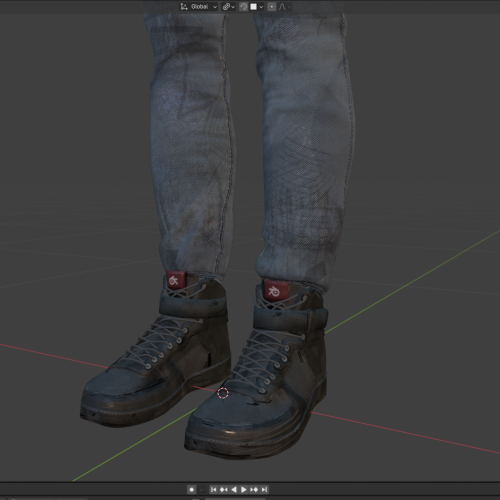Go to the previous keyframe
Image resolution: width=500 pixels, height=500 pixels.
click(223, 490)
